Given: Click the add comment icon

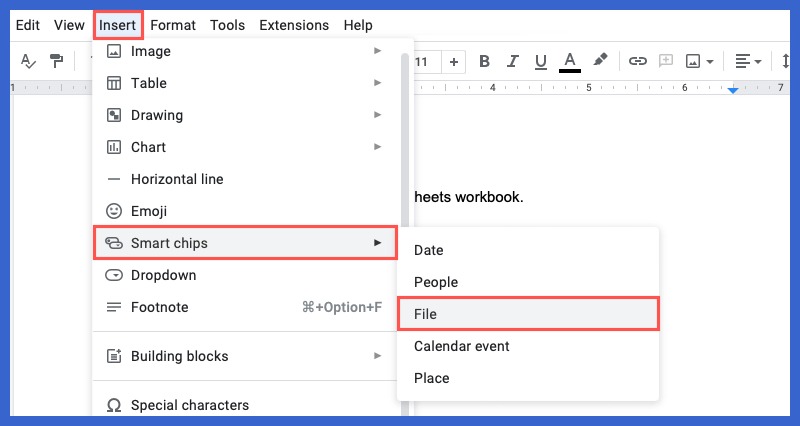Looking at the screenshot, I should click(665, 62).
